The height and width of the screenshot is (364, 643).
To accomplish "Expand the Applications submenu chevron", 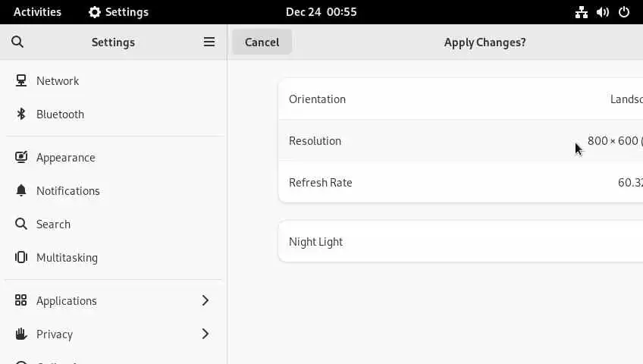I will tap(205, 300).
